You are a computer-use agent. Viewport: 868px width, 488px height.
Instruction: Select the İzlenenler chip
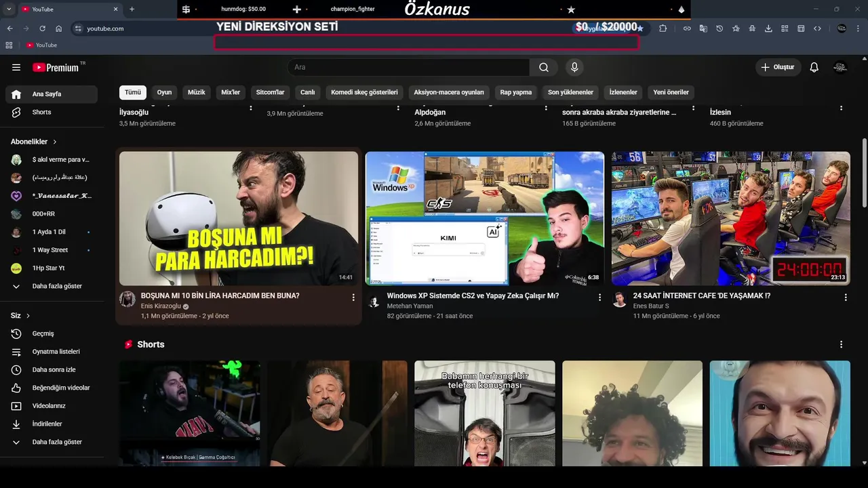tap(623, 92)
